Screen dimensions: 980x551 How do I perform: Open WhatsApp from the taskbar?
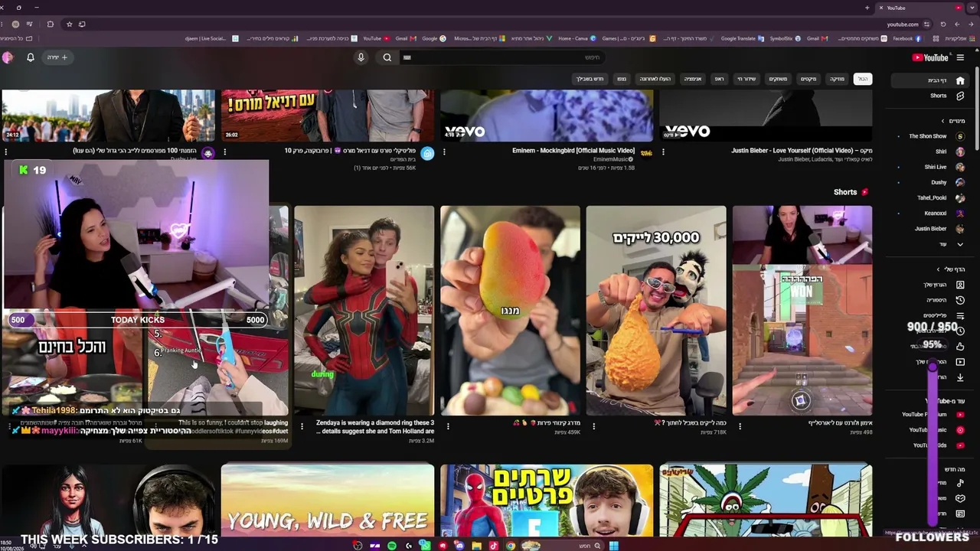tap(426, 546)
